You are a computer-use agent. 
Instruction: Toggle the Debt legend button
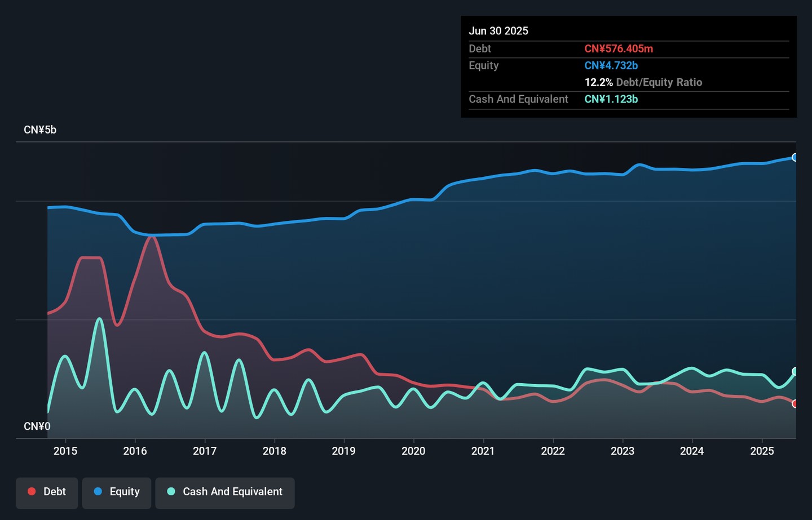tap(47, 492)
